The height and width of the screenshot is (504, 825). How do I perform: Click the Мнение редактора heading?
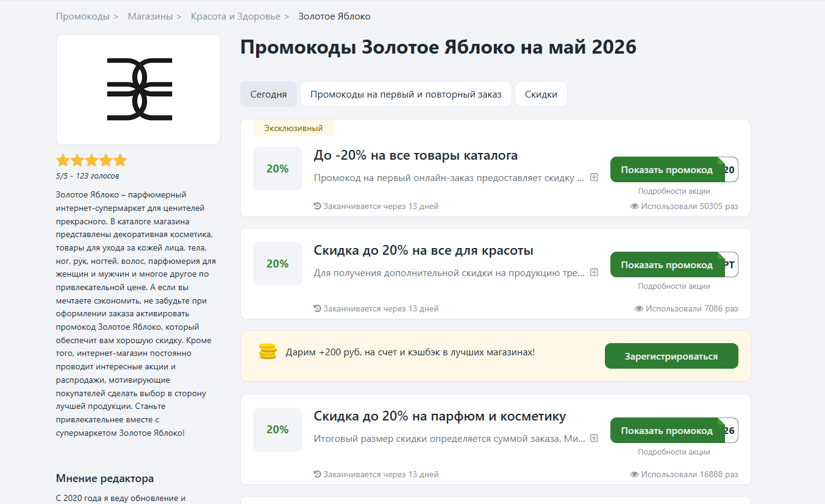pyautogui.click(x=105, y=478)
